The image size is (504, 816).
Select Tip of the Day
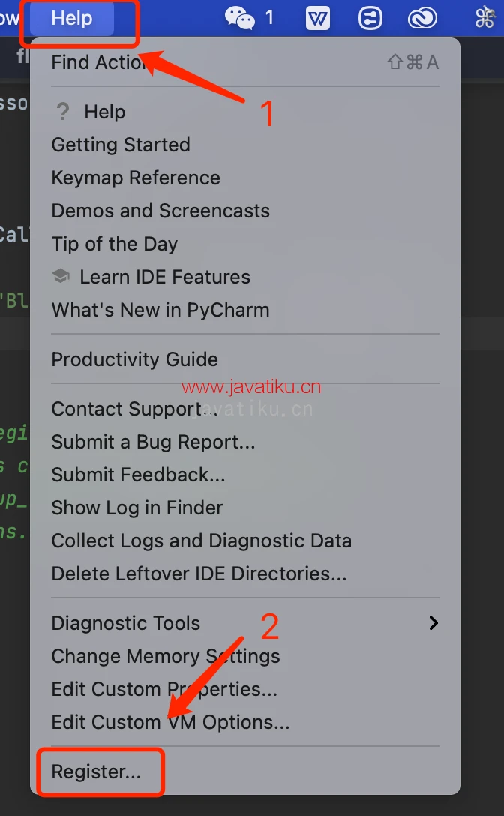click(114, 243)
